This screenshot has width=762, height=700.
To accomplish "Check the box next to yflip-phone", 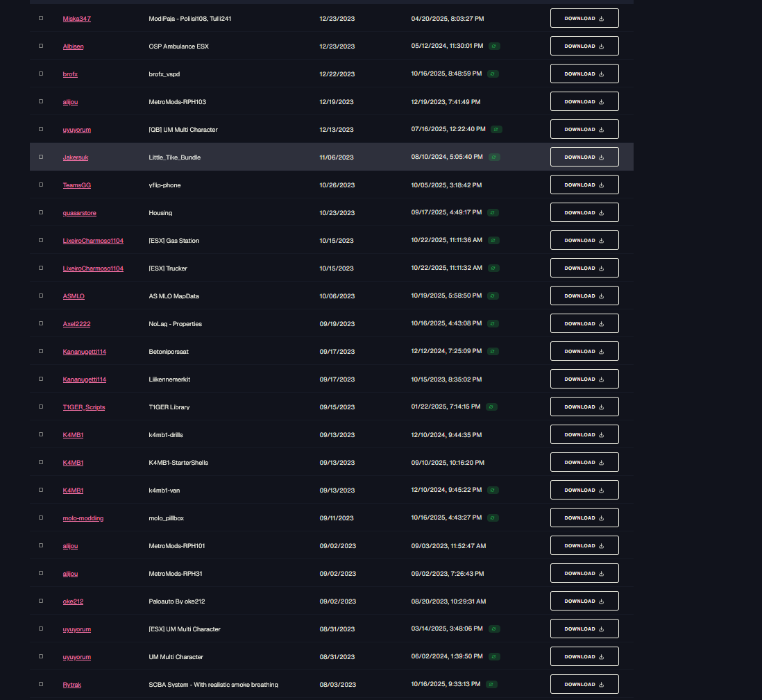I will pos(41,185).
